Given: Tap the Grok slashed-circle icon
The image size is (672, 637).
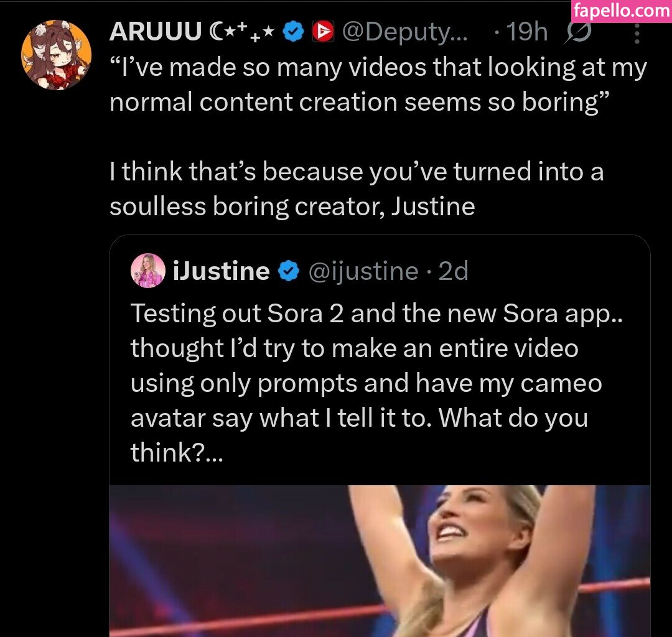Looking at the screenshot, I should click(x=579, y=33).
